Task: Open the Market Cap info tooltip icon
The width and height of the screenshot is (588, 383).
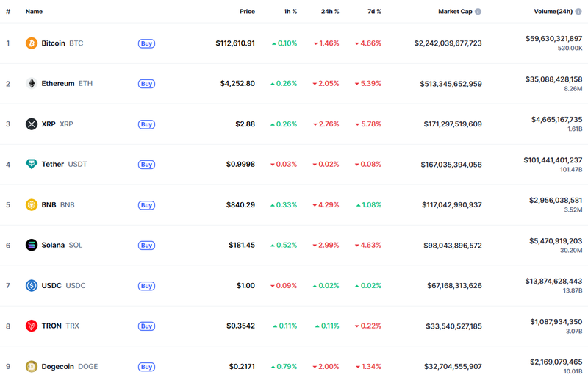Action: 478,12
